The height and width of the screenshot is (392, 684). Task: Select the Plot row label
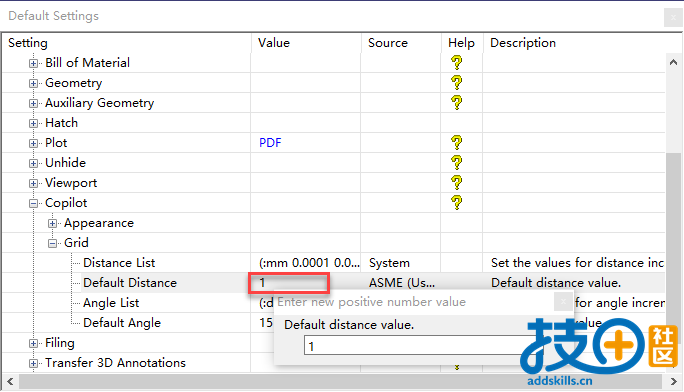[56, 143]
